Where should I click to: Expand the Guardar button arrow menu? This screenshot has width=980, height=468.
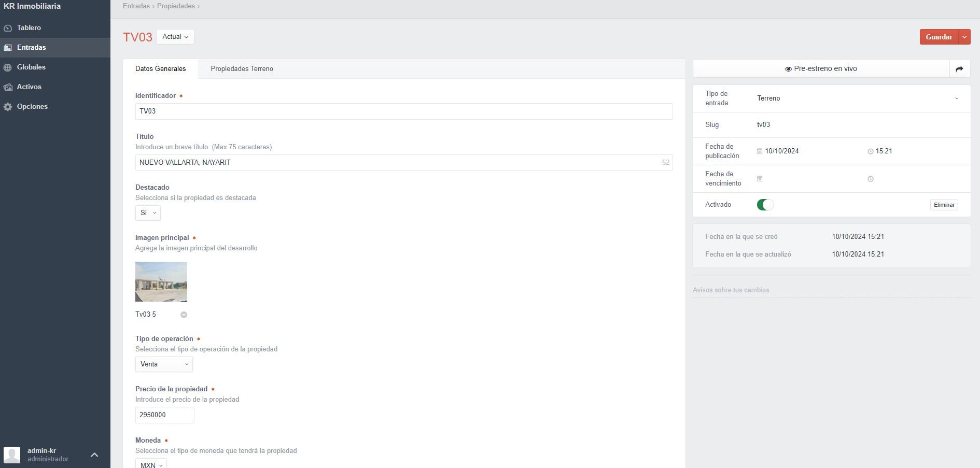pyautogui.click(x=964, y=37)
